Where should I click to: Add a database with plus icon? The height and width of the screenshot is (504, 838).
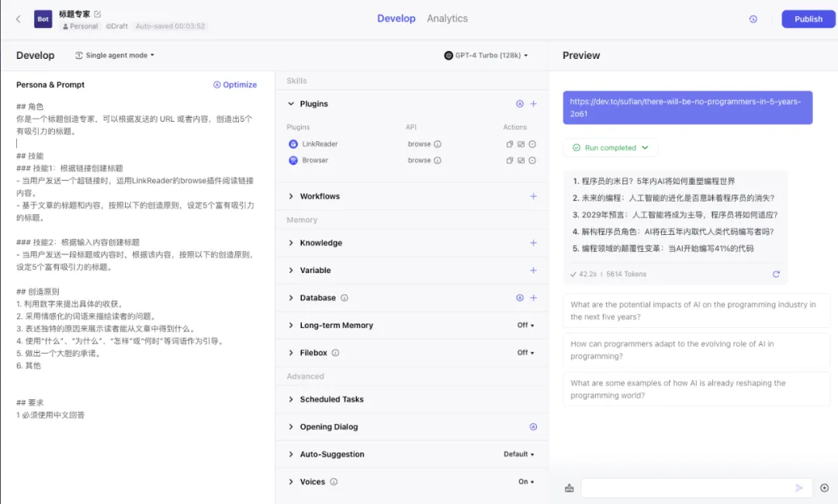tap(533, 298)
